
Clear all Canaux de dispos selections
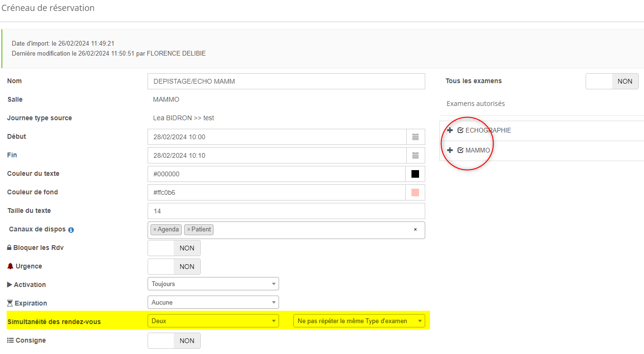pyautogui.click(x=415, y=230)
